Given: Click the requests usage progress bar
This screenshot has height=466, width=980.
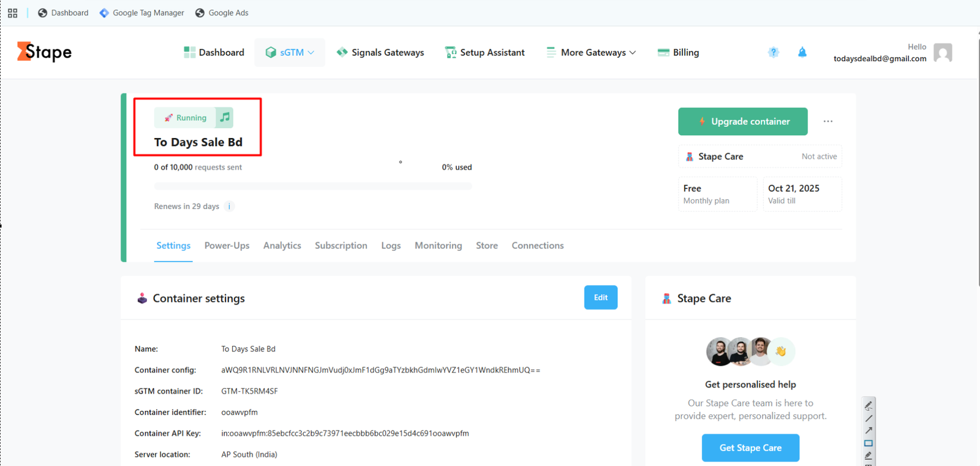Looking at the screenshot, I should [x=312, y=186].
